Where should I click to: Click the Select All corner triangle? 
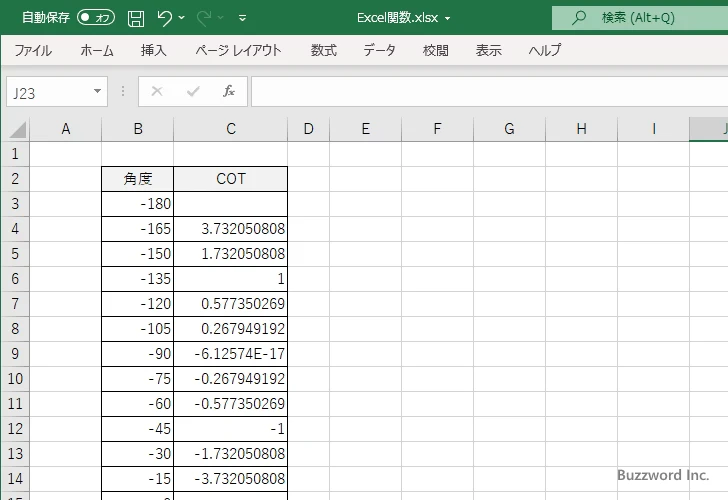[x=18, y=129]
